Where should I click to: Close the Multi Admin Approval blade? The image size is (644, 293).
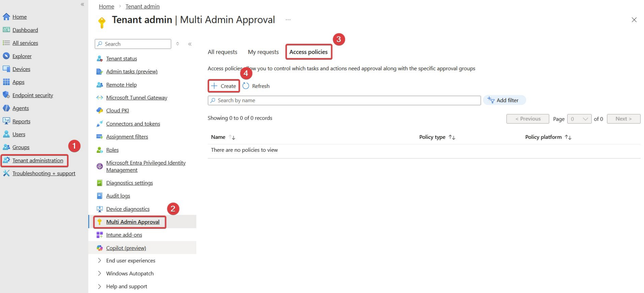634,20
